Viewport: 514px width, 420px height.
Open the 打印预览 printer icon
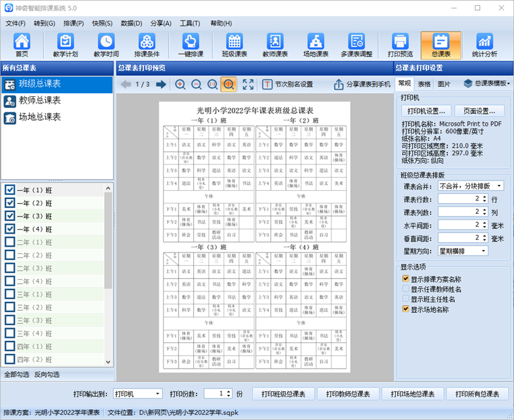[400, 45]
